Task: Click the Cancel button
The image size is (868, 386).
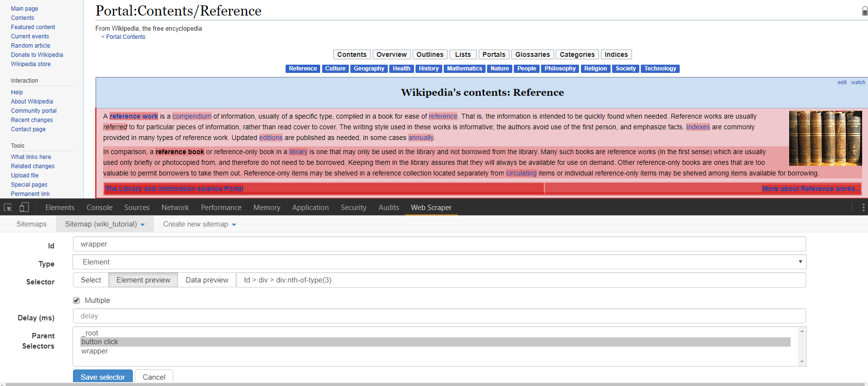Action: [x=154, y=377]
